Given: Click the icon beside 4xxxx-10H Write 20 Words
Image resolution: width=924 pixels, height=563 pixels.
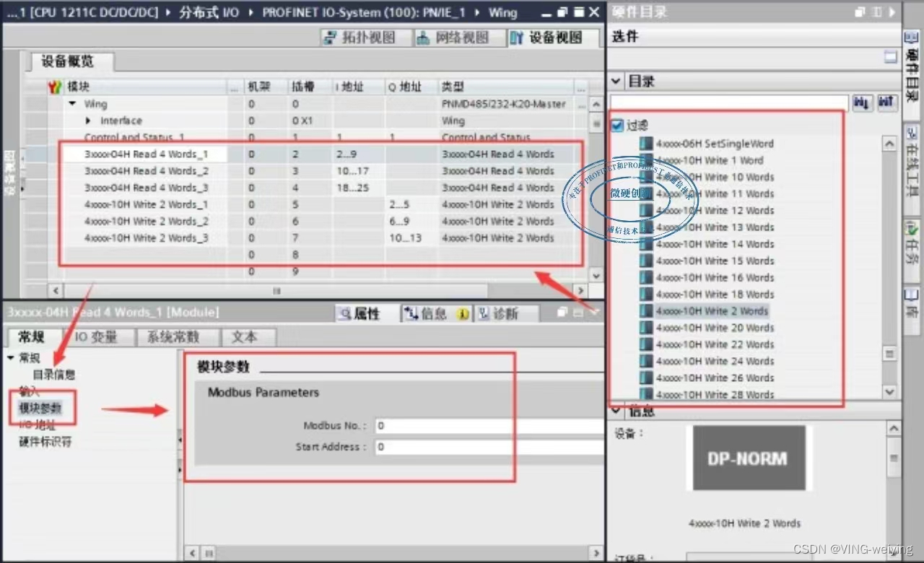Looking at the screenshot, I should click(646, 328).
